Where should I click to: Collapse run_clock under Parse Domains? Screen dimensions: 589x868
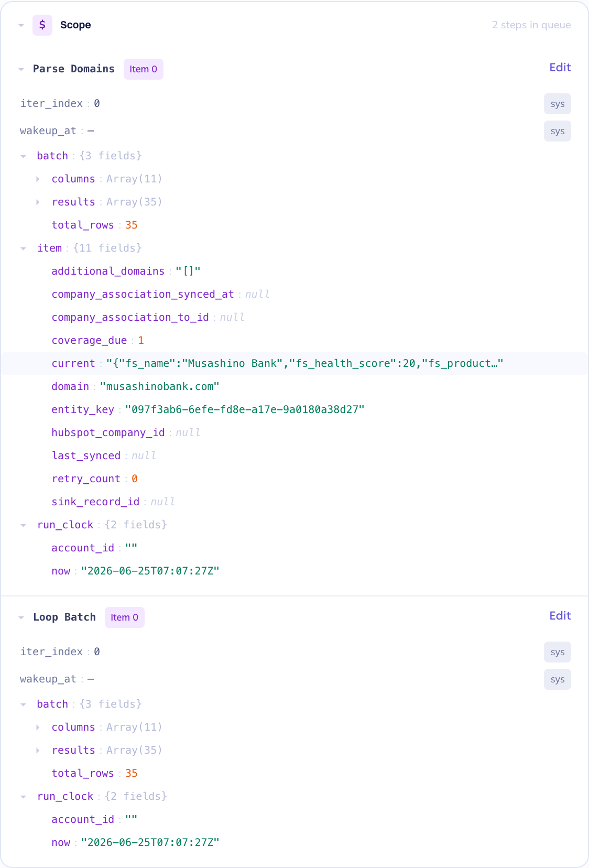[23, 525]
